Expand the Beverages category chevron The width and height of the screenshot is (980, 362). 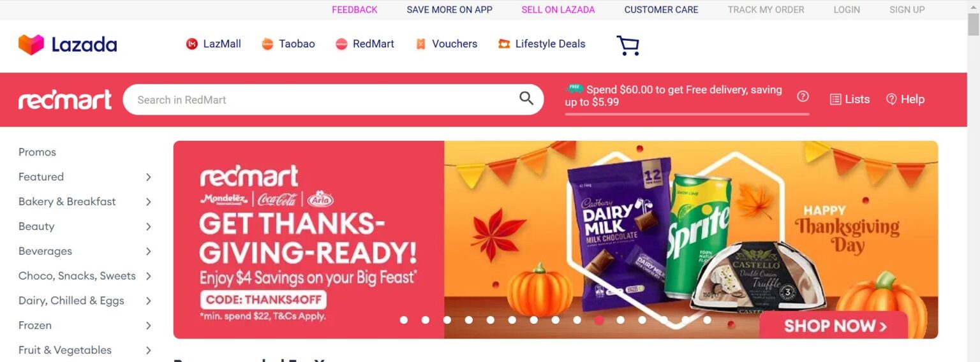(148, 251)
